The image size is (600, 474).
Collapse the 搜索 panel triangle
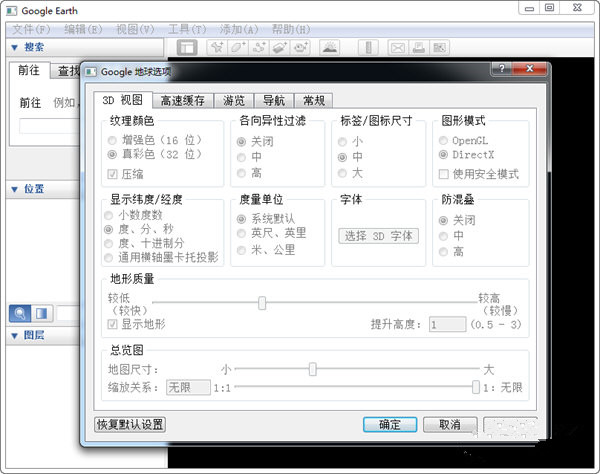click(15, 47)
